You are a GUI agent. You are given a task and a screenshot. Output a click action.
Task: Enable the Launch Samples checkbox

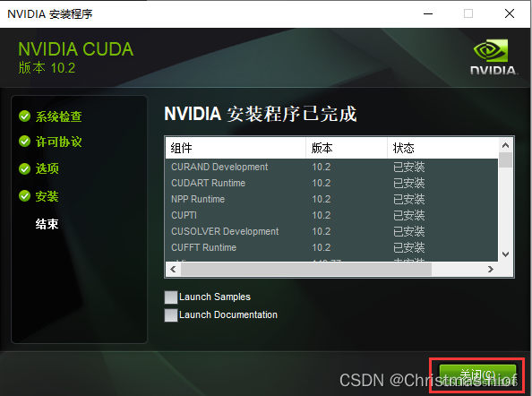[x=171, y=297]
